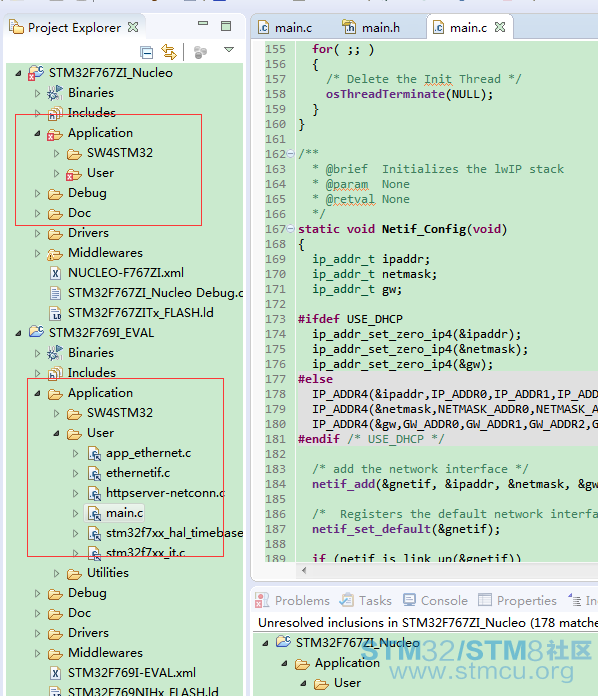The height and width of the screenshot is (696, 598).
Task: Open the Properties tab
Action: [x=517, y=601]
